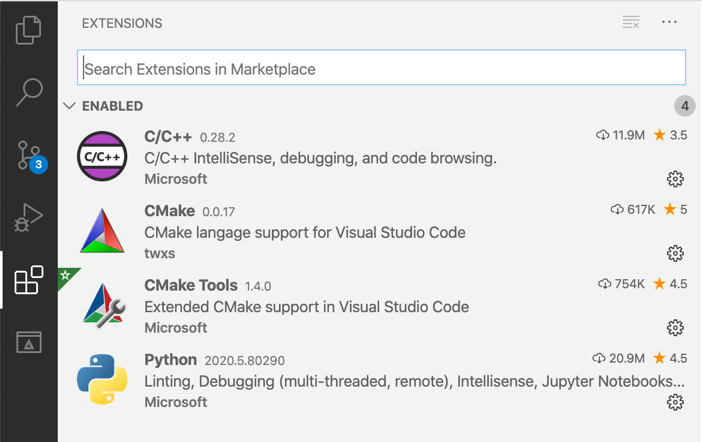This screenshot has height=442, width=702.
Task: Click C/C++ version 0.28.2
Action: [218, 137]
